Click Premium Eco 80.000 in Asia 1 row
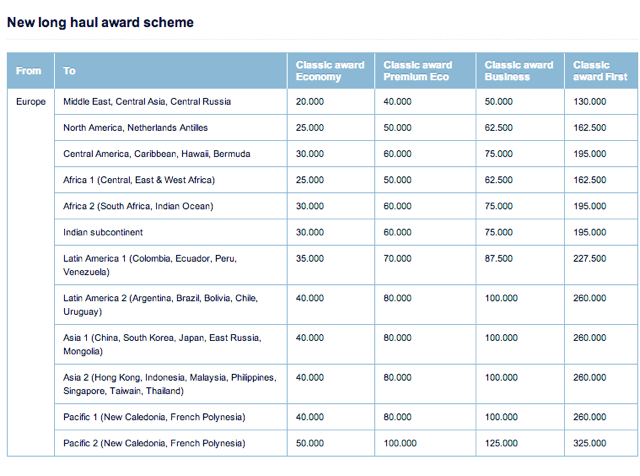 point(398,338)
